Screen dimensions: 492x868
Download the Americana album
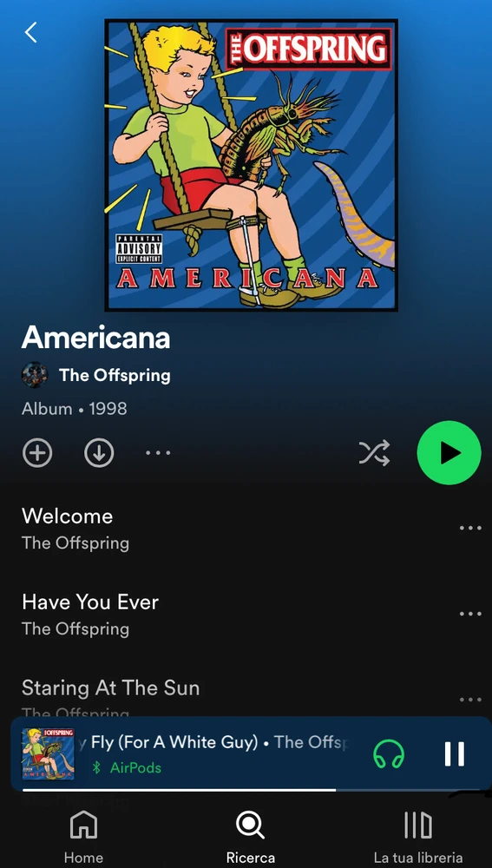click(99, 453)
